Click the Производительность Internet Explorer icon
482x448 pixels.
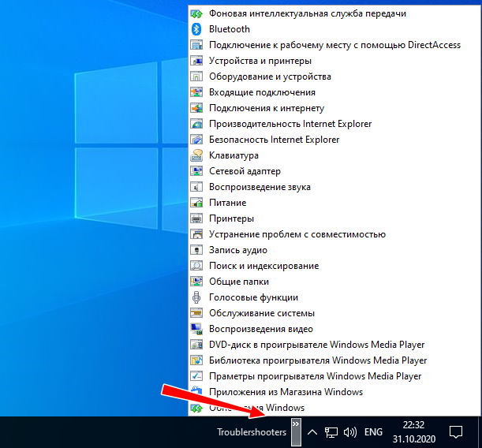pyautogui.click(x=196, y=124)
